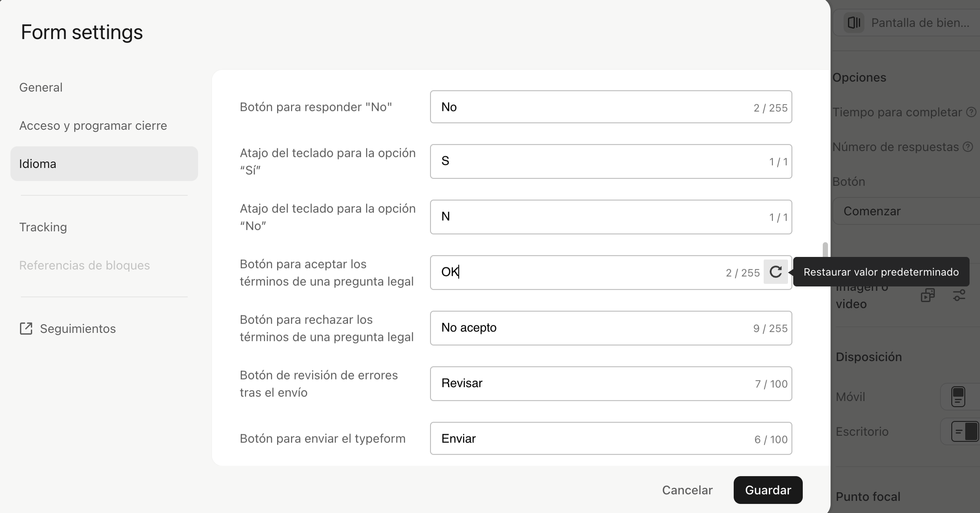The height and width of the screenshot is (513, 980).
Task: Select the Idioma section
Action: click(x=104, y=164)
